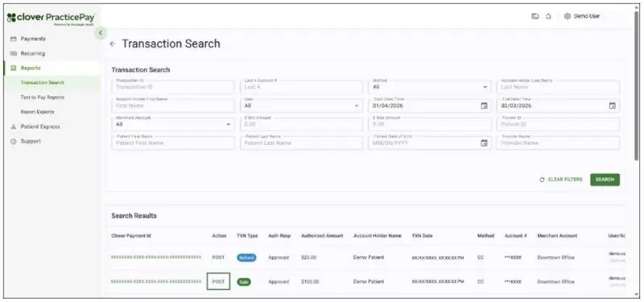Click POST in the Sale transaction row
The height and width of the screenshot is (302, 644).
tap(218, 282)
